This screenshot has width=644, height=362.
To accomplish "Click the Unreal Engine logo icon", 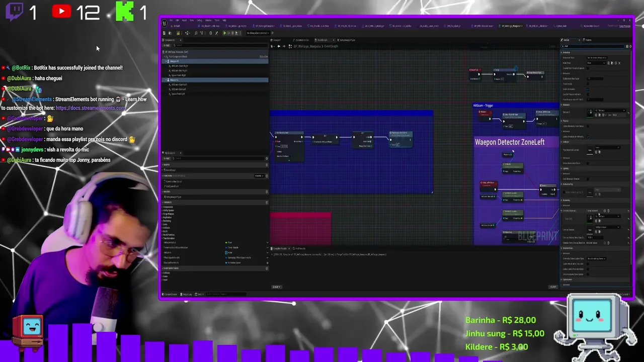I will 165,23.
